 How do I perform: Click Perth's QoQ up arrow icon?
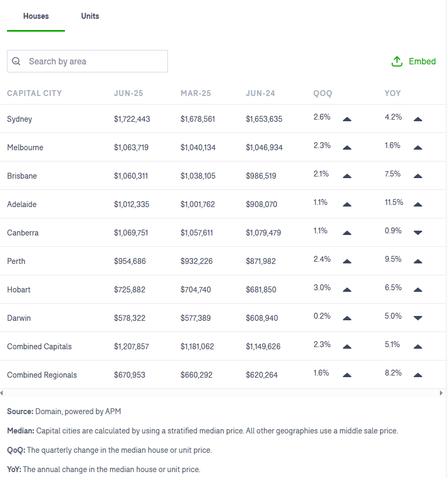point(347,262)
